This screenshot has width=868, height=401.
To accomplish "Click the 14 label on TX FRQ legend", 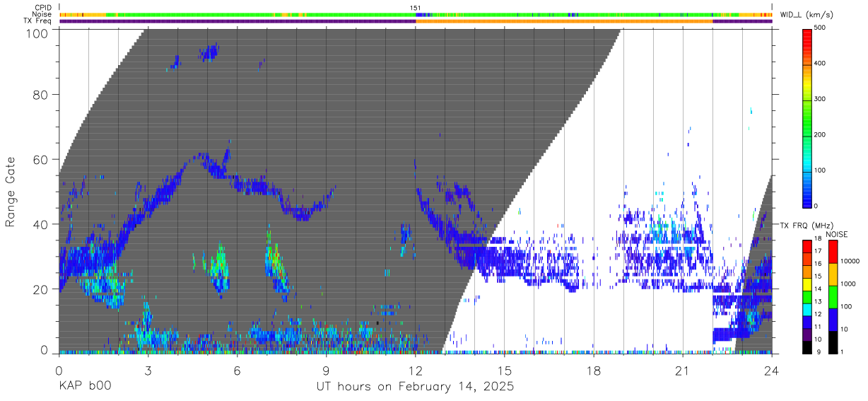I will tap(818, 289).
